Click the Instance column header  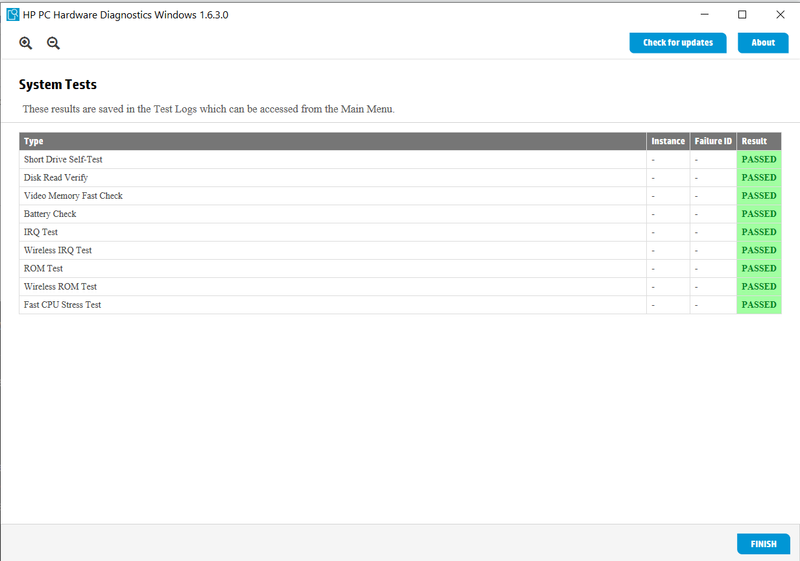coord(668,141)
